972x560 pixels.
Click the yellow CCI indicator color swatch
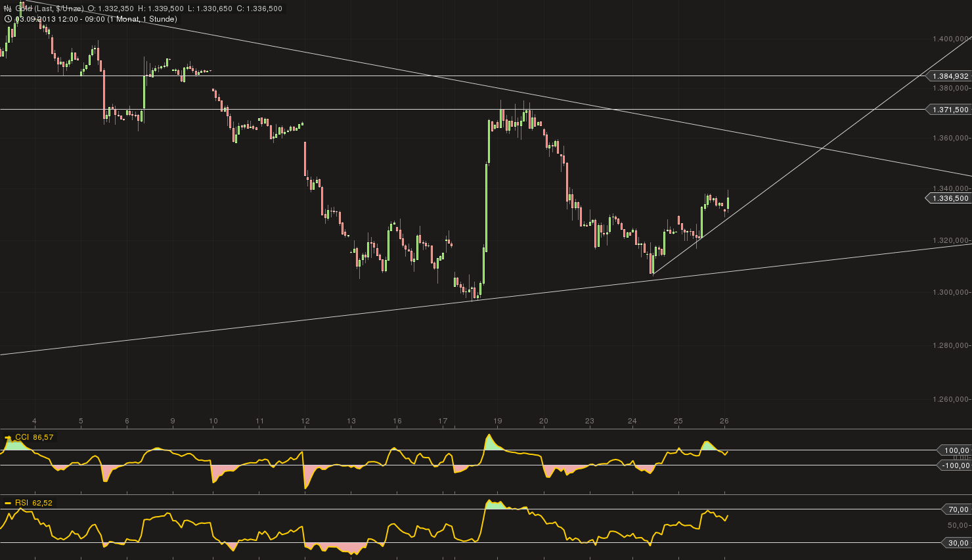(x=8, y=437)
